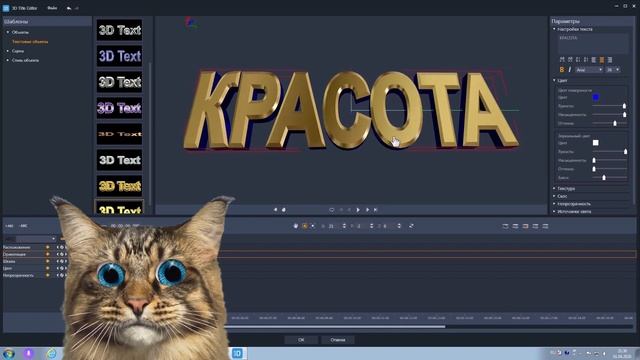This screenshot has width=640, height=360.
Task: Click the double-arrow icon after the value steppers
Action: tap(411, 226)
